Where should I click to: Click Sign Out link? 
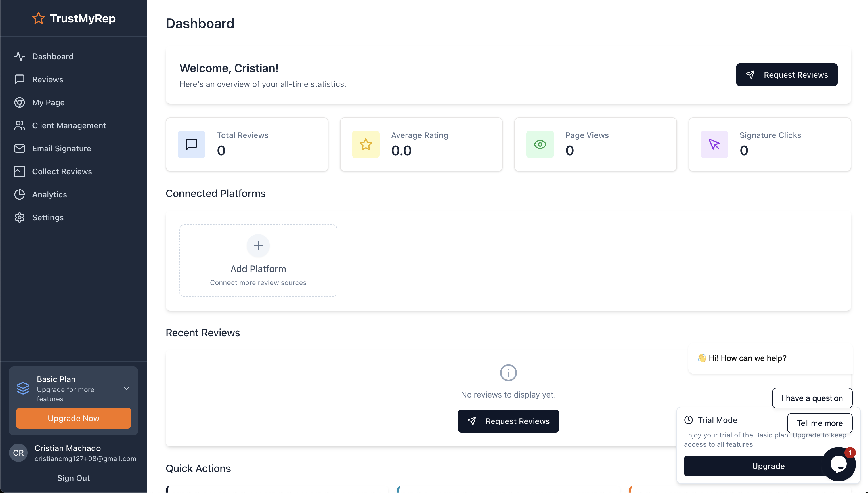click(x=73, y=478)
